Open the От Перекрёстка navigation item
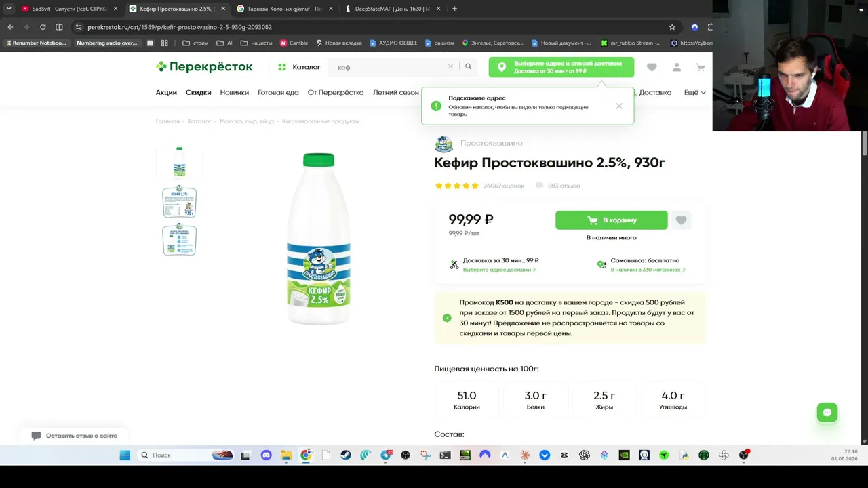 pyautogui.click(x=336, y=92)
